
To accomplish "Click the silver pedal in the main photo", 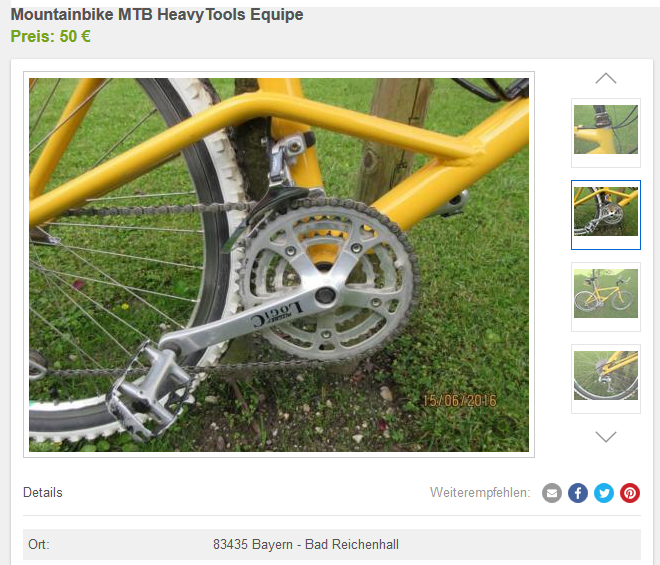I will pos(146,391).
